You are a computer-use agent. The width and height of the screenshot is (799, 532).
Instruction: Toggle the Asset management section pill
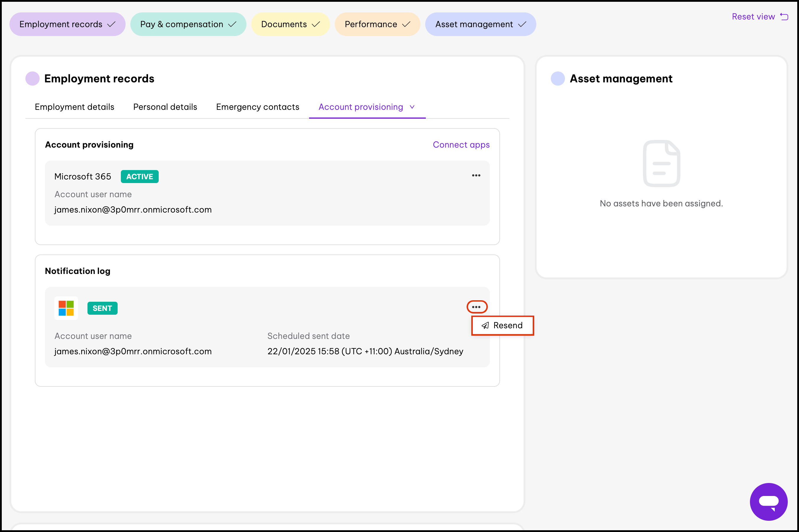click(480, 25)
